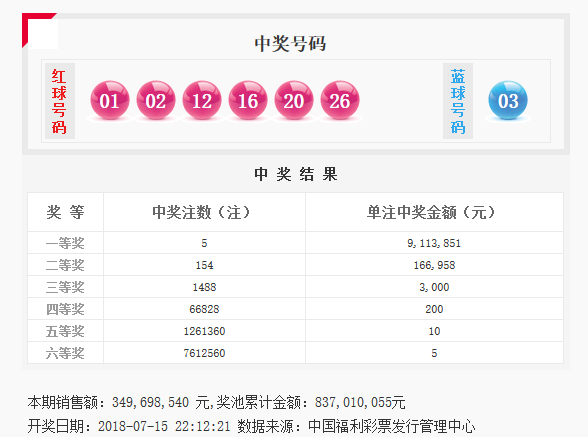Click the 五等奖 winner count 1261360
The width and height of the screenshot is (588, 437).
click(204, 331)
